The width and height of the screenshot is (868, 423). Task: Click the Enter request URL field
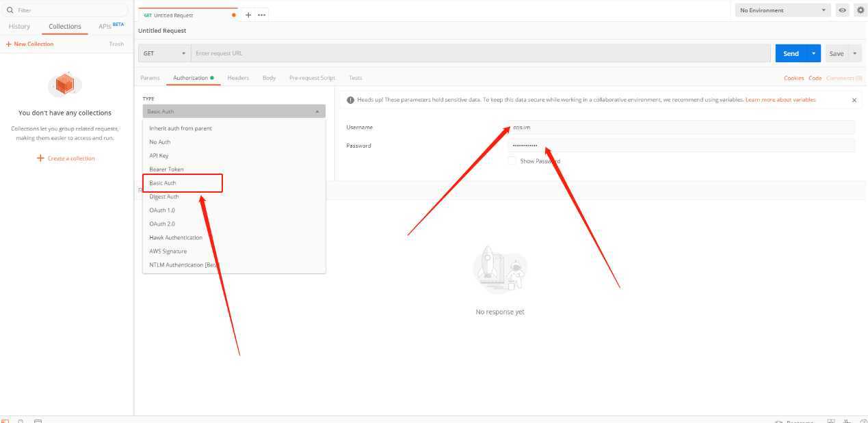pos(481,53)
